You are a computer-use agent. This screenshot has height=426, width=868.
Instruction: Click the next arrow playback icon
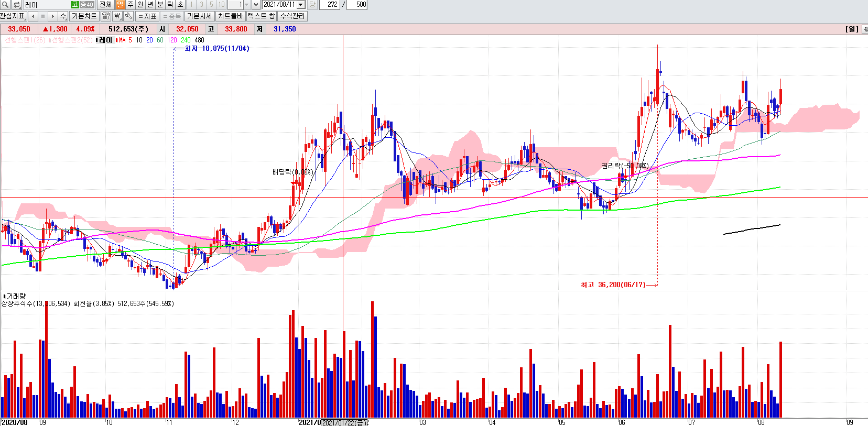coord(52,16)
